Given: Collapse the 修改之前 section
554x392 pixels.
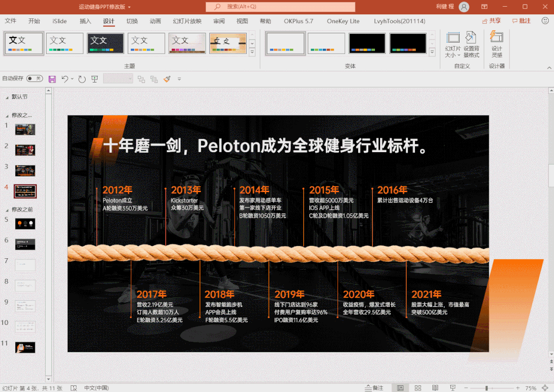Looking at the screenshot, I should 7,210.
